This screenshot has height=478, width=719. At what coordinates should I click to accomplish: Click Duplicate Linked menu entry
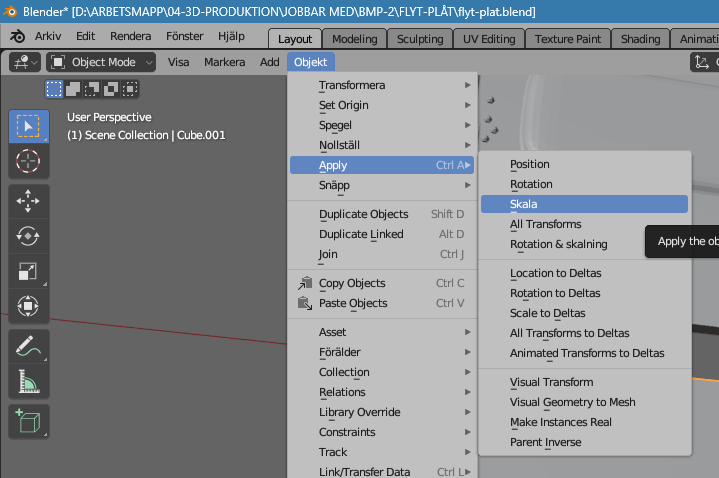tap(382, 234)
